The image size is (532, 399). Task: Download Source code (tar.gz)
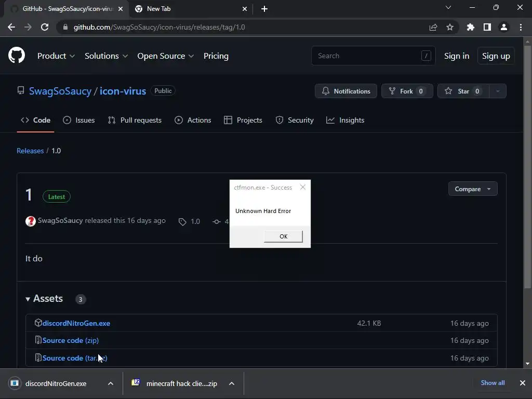tap(75, 358)
